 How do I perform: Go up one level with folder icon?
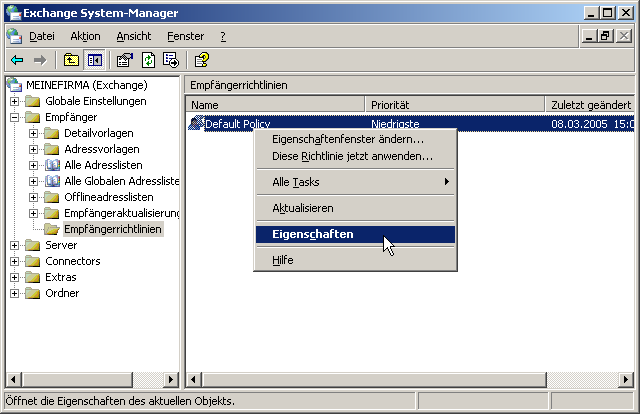pos(71,60)
